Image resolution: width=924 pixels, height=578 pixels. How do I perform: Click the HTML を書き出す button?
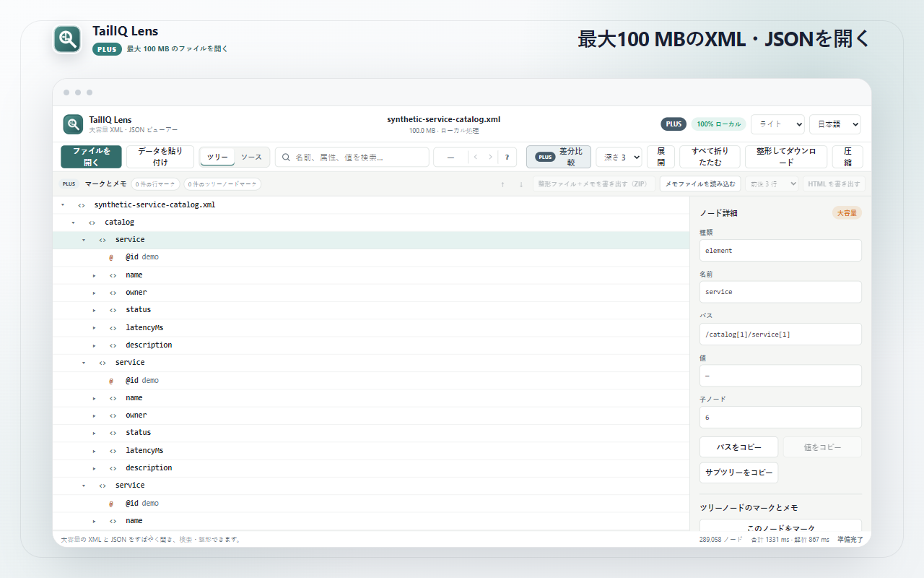834,184
